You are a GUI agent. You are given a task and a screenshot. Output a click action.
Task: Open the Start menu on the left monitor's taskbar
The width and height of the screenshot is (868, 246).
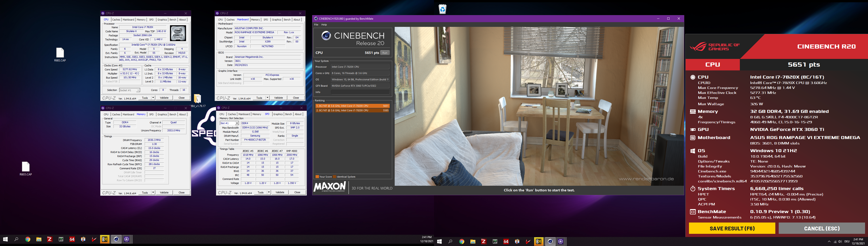tap(5, 239)
